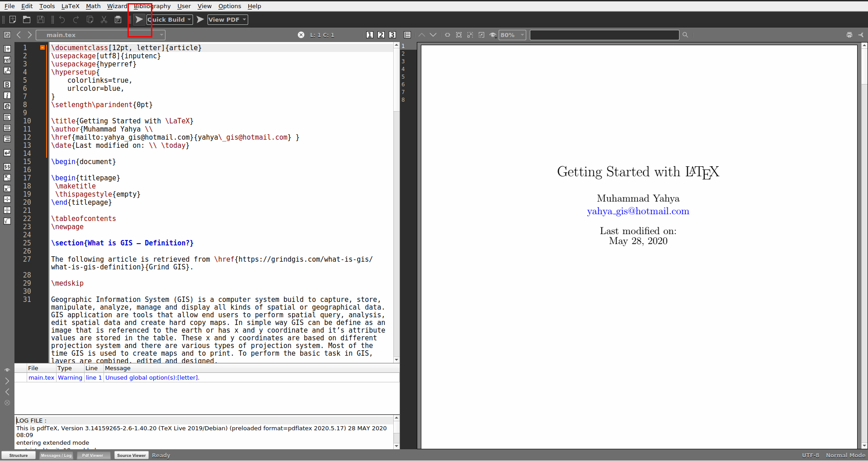Show the Messages / Log panel
868x461 pixels.
pyautogui.click(x=56, y=455)
